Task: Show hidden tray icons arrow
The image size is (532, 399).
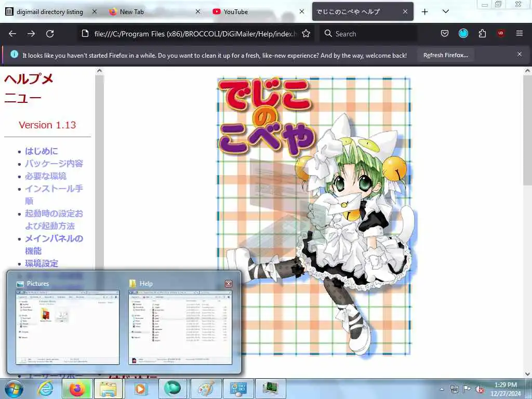Action: [x=442, y=389]
